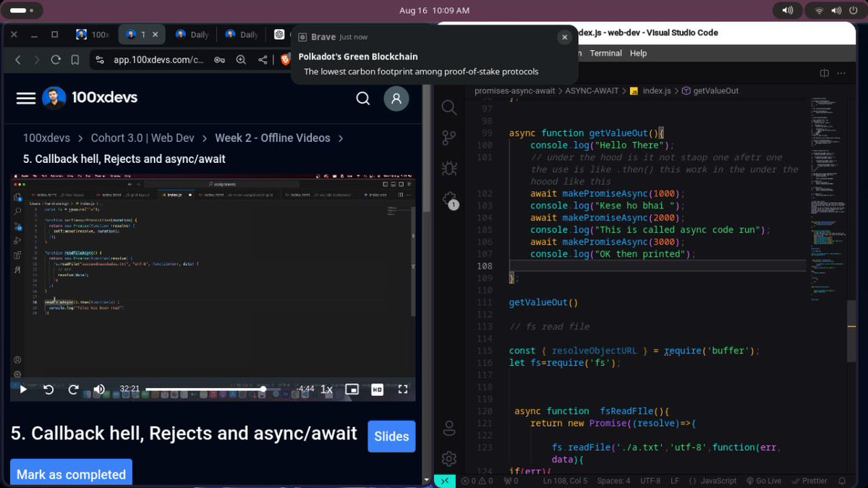Viewport: 868px width, 488px height.
Task: Click the Mark as completed button
Action: (70, 474)
